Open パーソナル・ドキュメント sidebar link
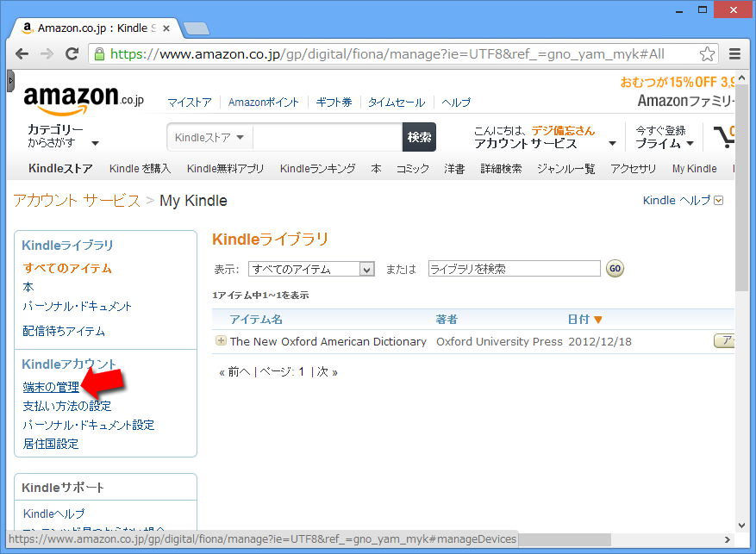Screen dimensions: 756x554 pyautogui.click(x=77, y=306)
